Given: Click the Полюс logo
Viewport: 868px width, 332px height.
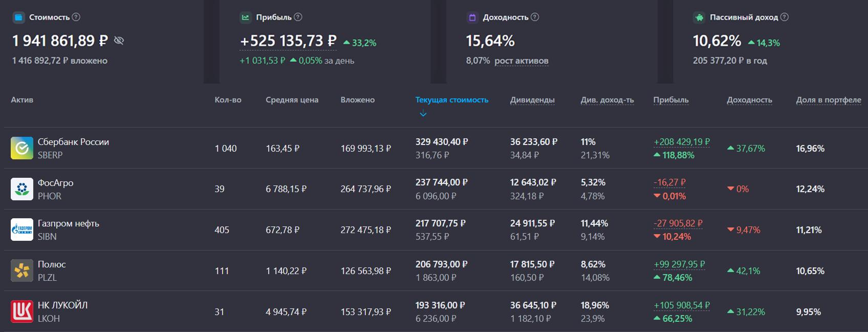Looking at the screenshot, I should [22, 271].
